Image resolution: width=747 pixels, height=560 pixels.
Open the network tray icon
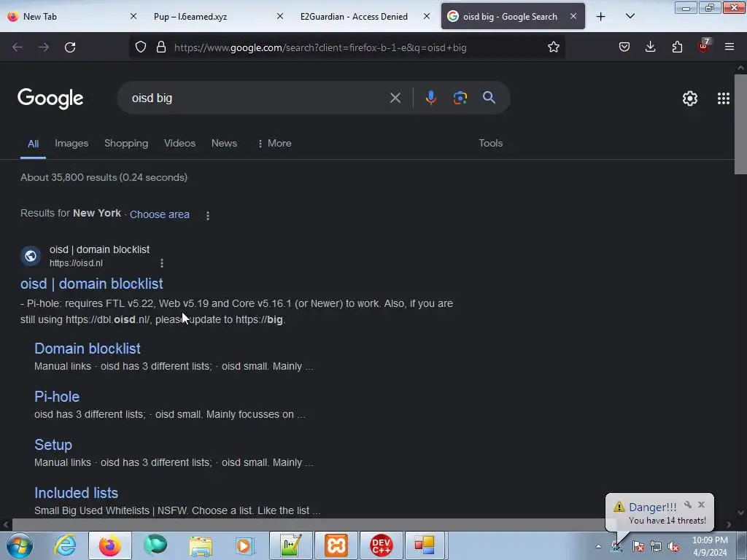[656, 547]
